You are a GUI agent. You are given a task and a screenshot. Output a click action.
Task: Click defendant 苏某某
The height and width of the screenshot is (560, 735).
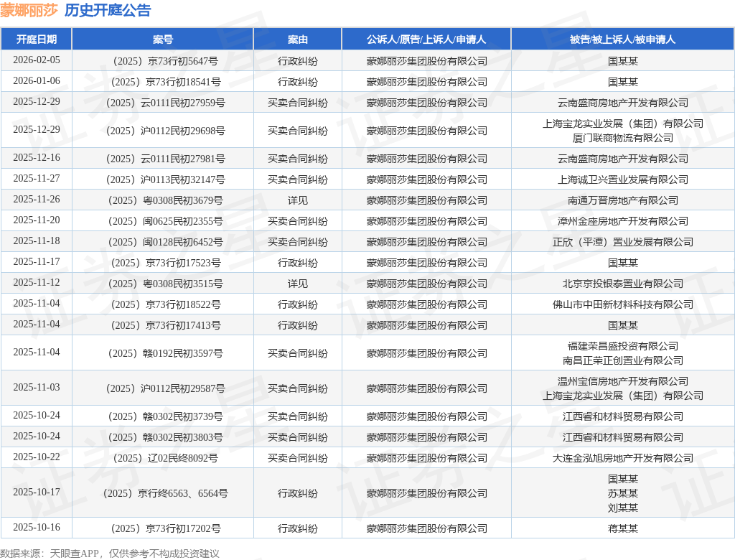click(x=622, y=493)
